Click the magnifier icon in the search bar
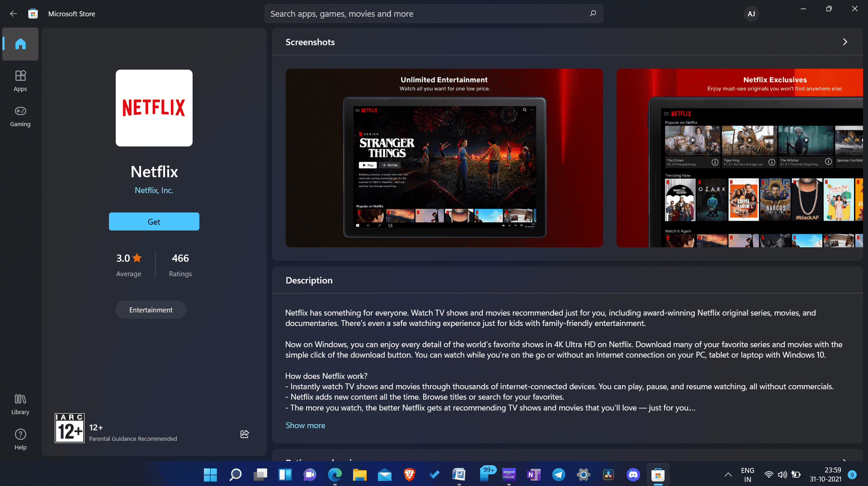The image size is (868, 486). (592, 14)
